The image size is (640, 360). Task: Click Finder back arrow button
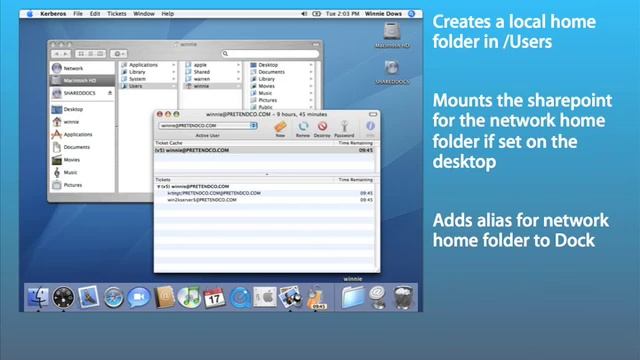56,53
